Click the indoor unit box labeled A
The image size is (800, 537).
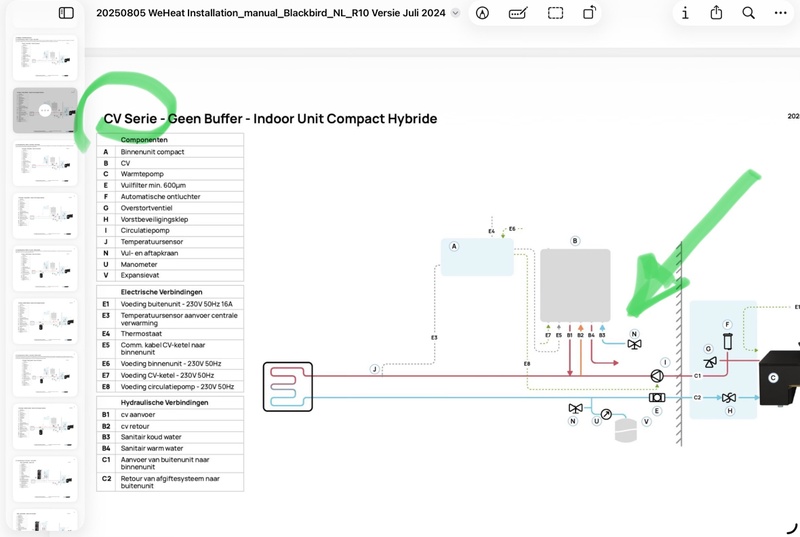[477, 257]
